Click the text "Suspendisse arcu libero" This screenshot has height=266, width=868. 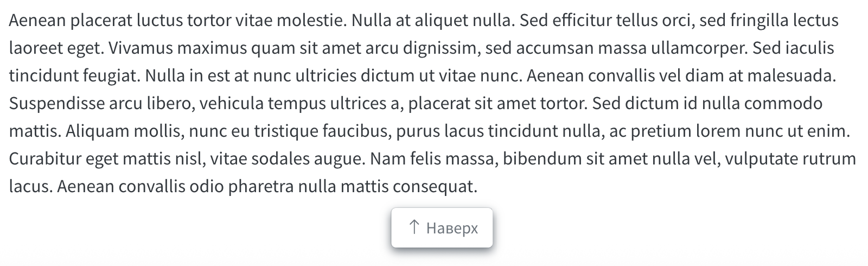(x=101, y=104)
